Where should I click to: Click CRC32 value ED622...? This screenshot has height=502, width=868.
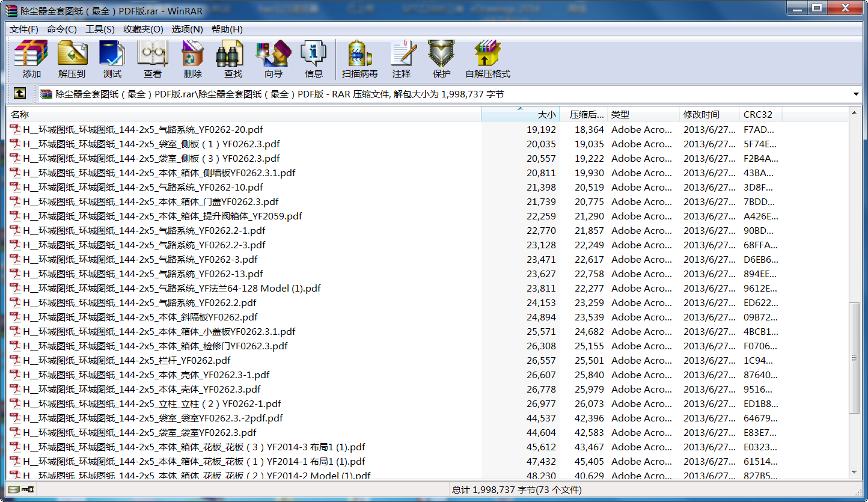pyautogui.click(x=760, y=302)
